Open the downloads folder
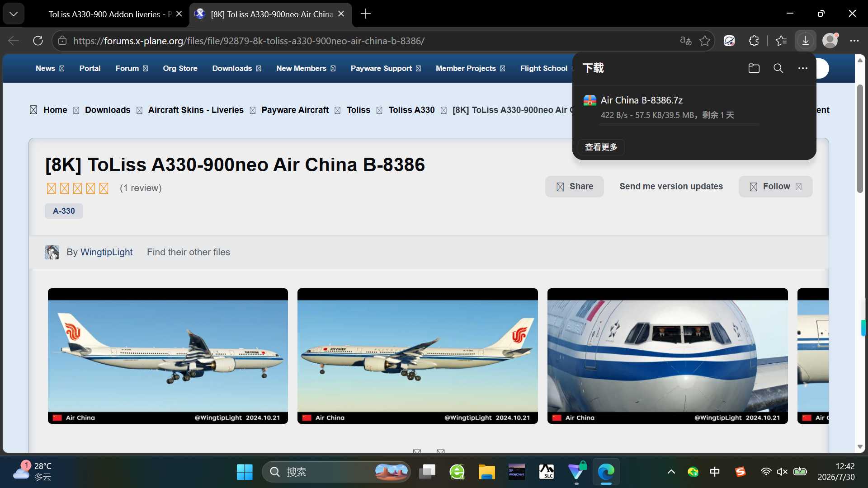Screen dimensions: 868x488 (x=754, y=68)
